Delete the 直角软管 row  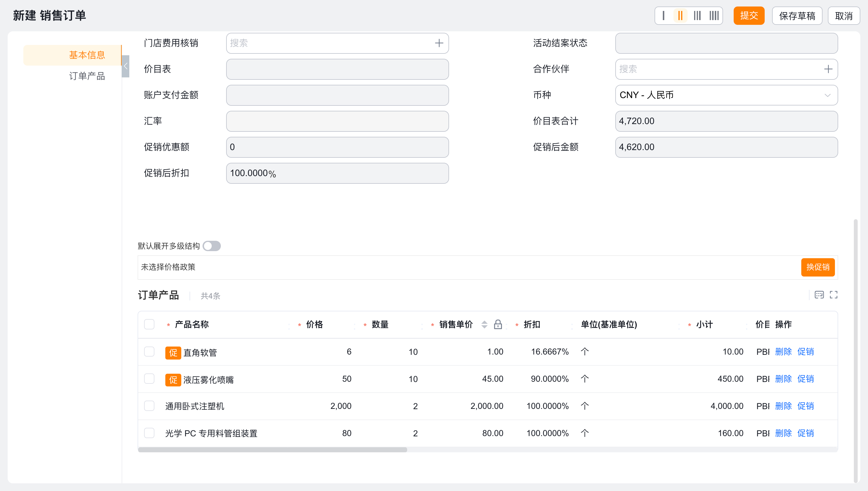click(x=784, y=352)
